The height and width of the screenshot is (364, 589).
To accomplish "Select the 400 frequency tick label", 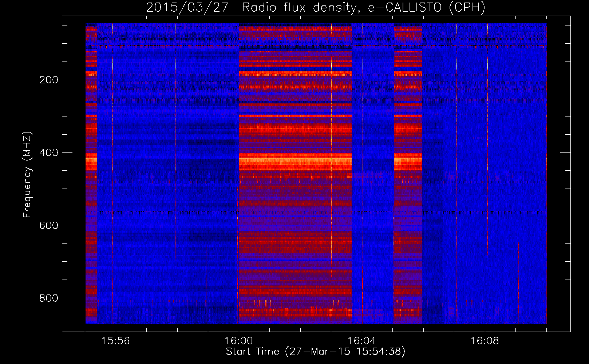I will pos(49,153).
